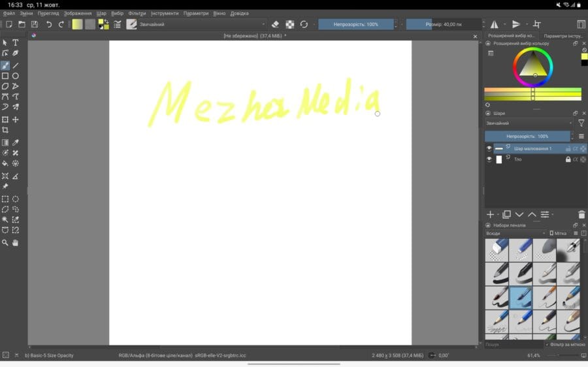Select the Bezier Curve tool
This screenshot has height=367, width=588.
(5, 97)
